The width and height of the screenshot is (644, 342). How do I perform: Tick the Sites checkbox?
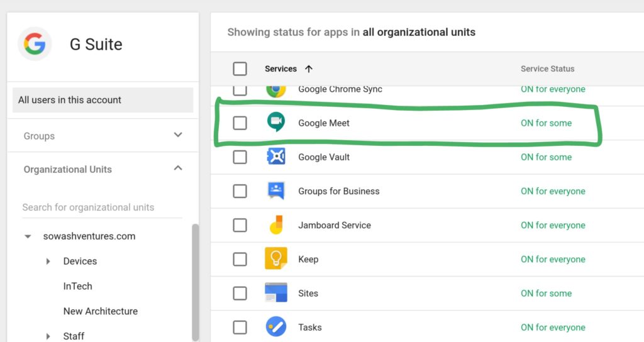[x=240, y=293]
